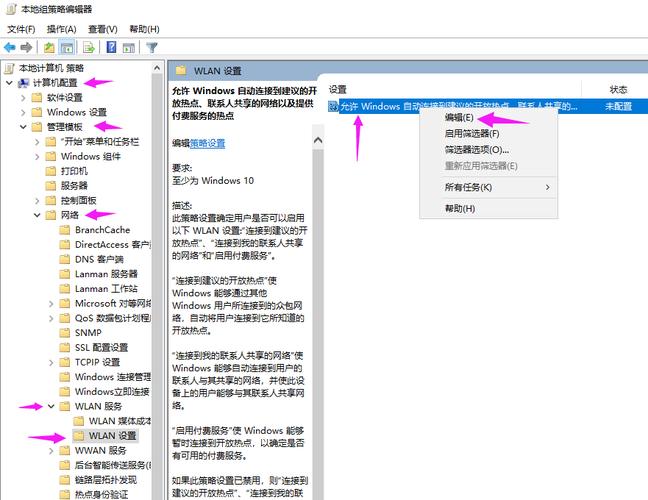The height and width of the screenshot is (500, 648).
Task: Click the tree pane scroll-up arrow
Action: (157, 68)
